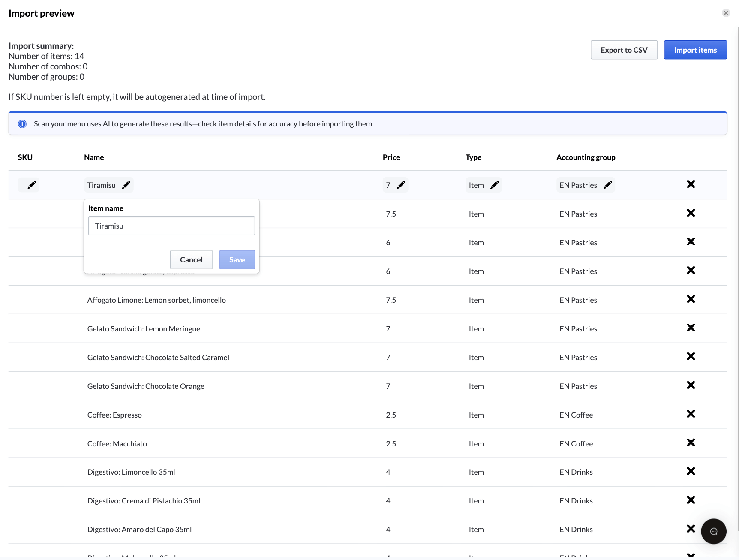Click the pencil icon next to Tiramisu name
Screen dimensions: 739x560
(126, 185)
